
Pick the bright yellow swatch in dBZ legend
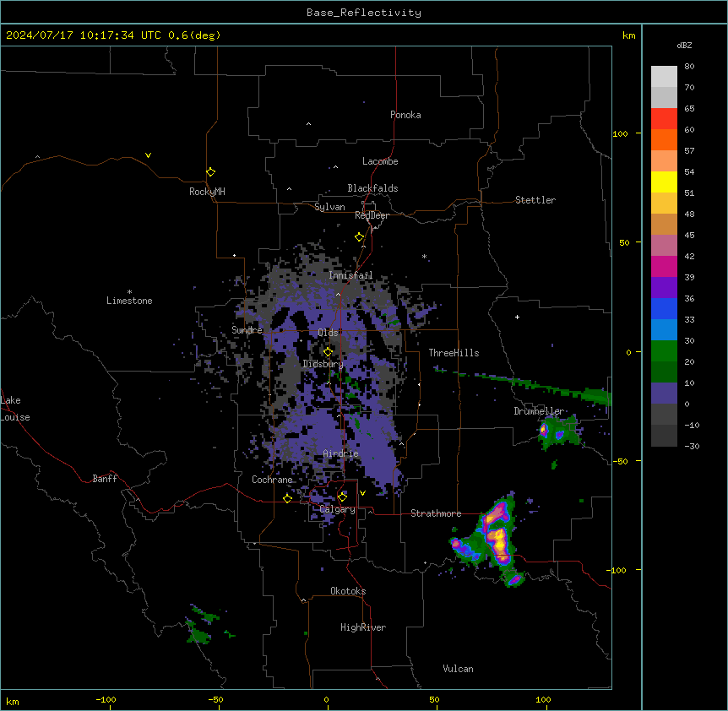664,182
